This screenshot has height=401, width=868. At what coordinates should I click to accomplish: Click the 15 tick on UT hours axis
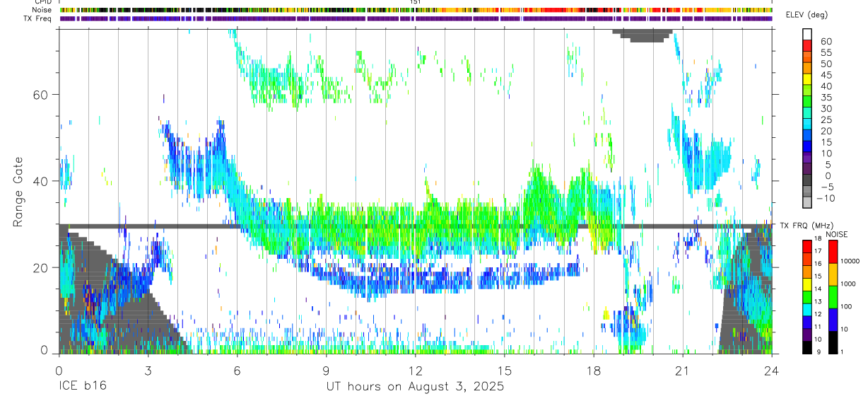tap(504, 371)
